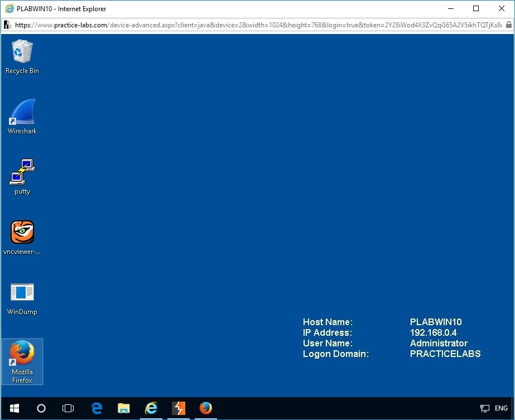Click the padlock security icon in address bar
This screenshot has width=515, height=420.
coord(508,25)
